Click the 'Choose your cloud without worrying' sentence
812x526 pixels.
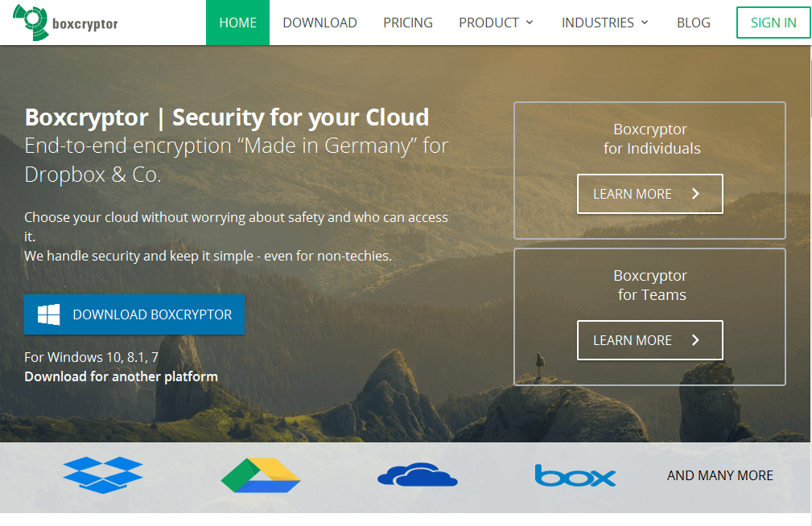tap(236, 227)
